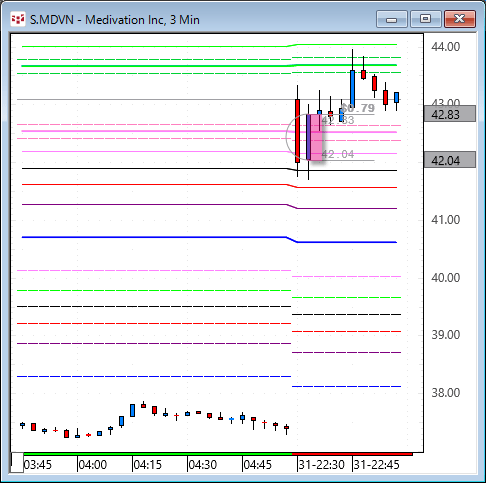This screenshot has width=486, height=483.
Task: Click the 03:45 time axis label
Action: [38, 465]
